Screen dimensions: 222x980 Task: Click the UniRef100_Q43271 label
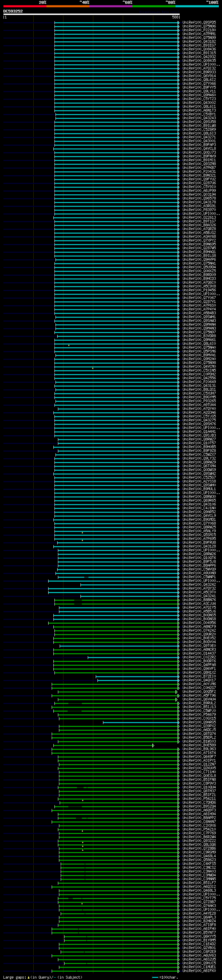199,137
